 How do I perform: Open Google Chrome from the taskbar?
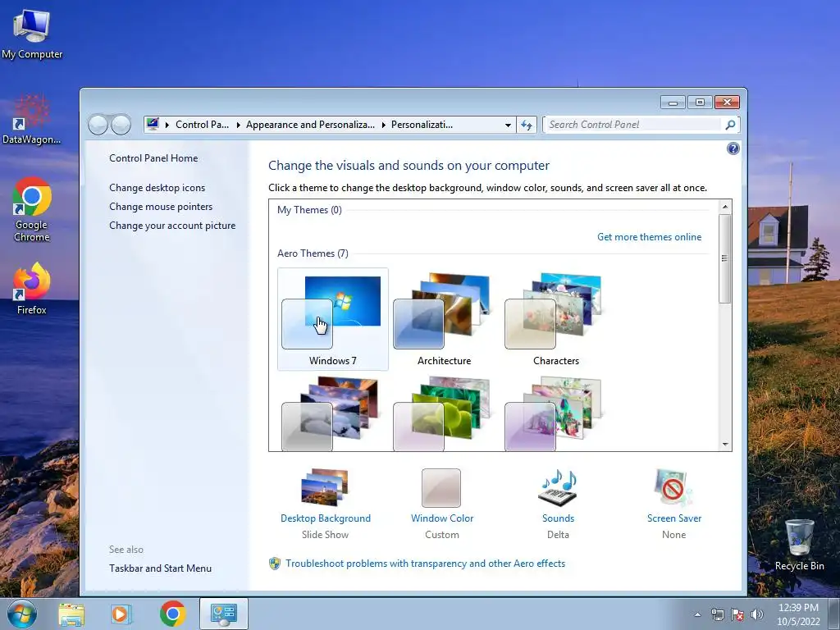coord(172,614)
